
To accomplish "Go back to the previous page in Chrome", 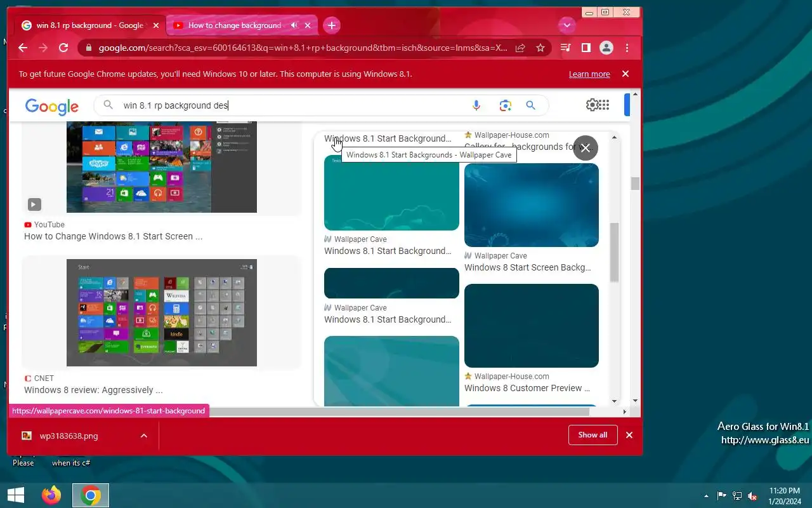I will (23, 48).
